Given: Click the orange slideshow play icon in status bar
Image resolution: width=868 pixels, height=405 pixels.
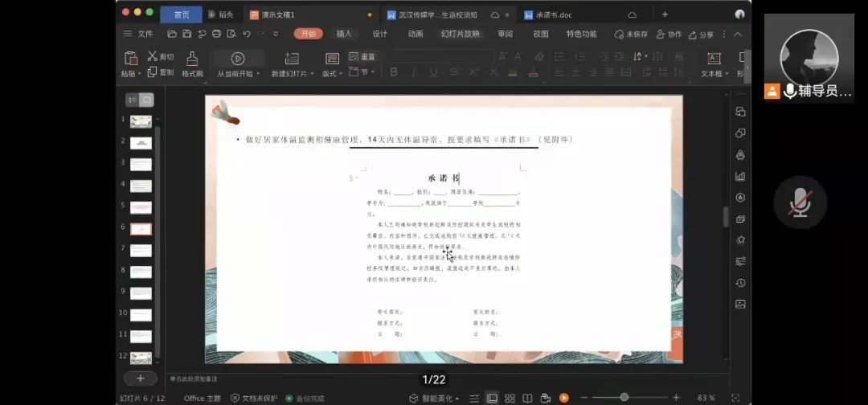Looking at the screenshot, I should (564, 398).
